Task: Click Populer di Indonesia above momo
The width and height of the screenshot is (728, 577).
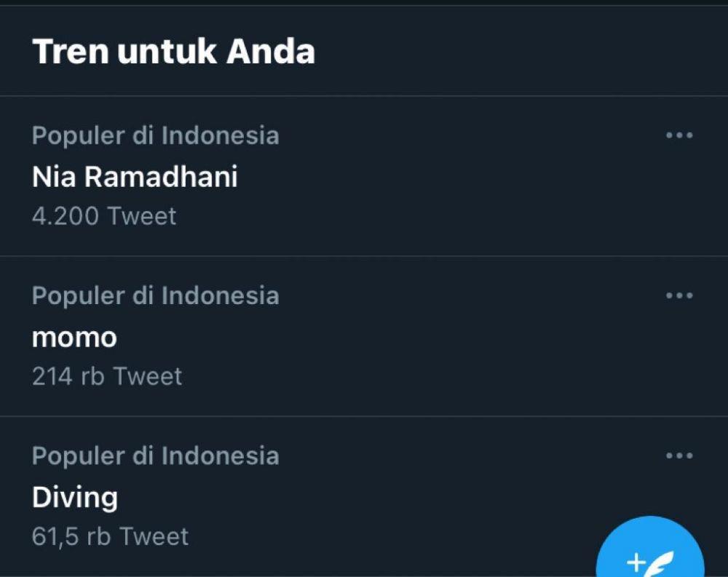Action: point(156,296)
